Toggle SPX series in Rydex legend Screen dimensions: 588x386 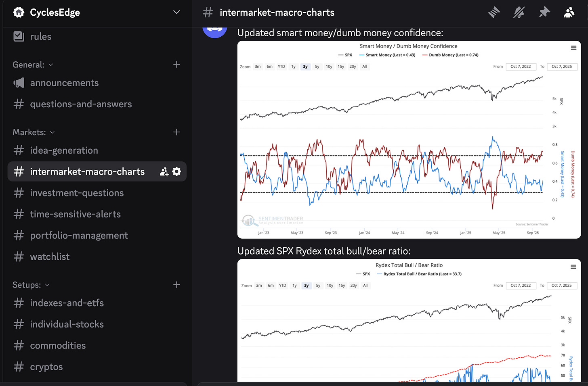(363, 274)
